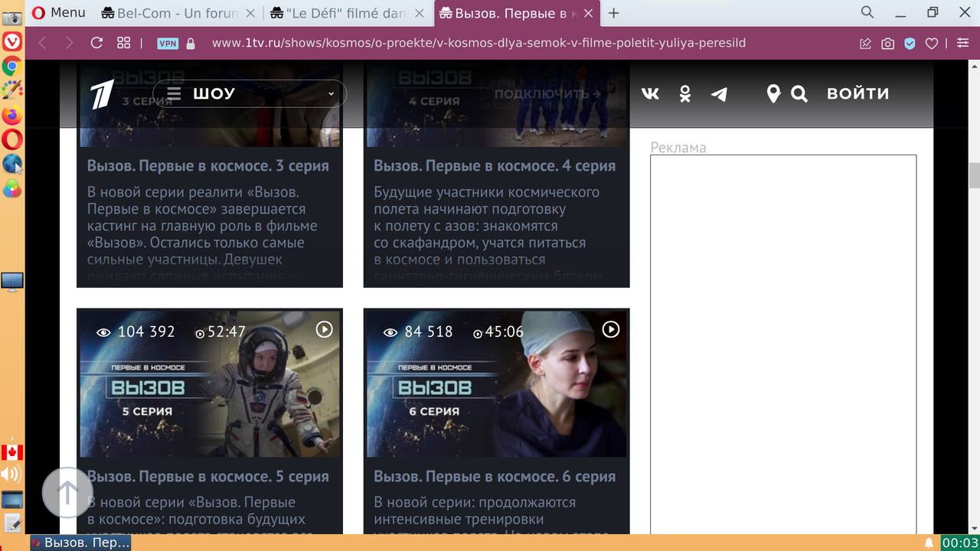This screenshot has width=980, height=551.
Task: Click the location pin icon
Action: click(773, 93)
